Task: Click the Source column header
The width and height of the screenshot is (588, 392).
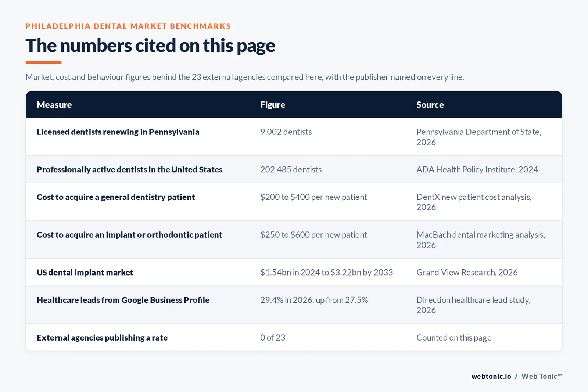Action: pos(430,105)
